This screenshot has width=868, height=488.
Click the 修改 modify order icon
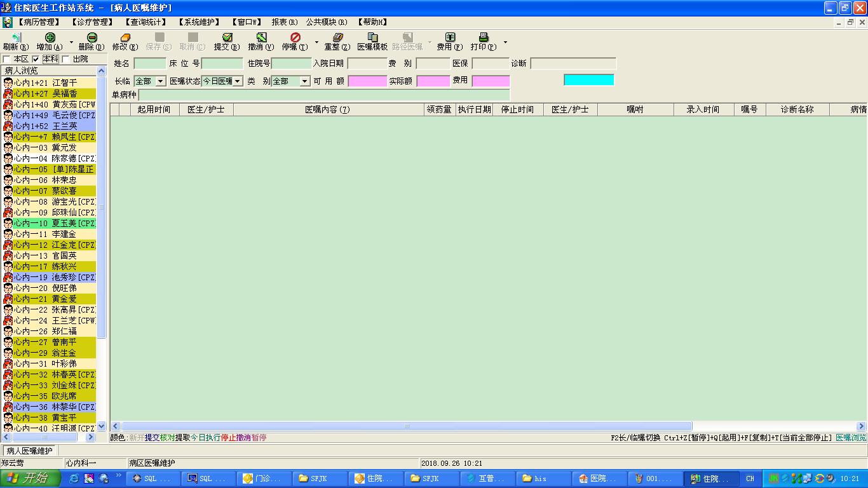(125, 37)
